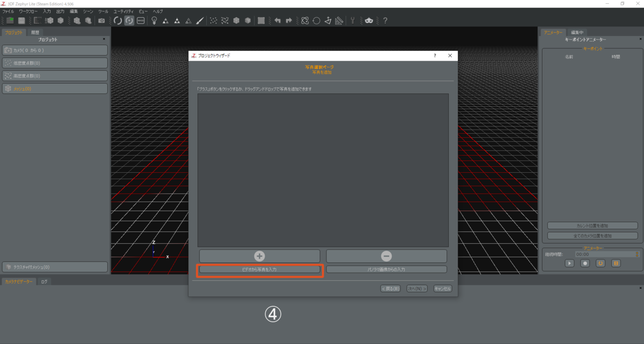Switch to the カメラナビゲーター tab
Image resolution: width=644 pixels, height=344 pixels.
click(x=19, y=281)
